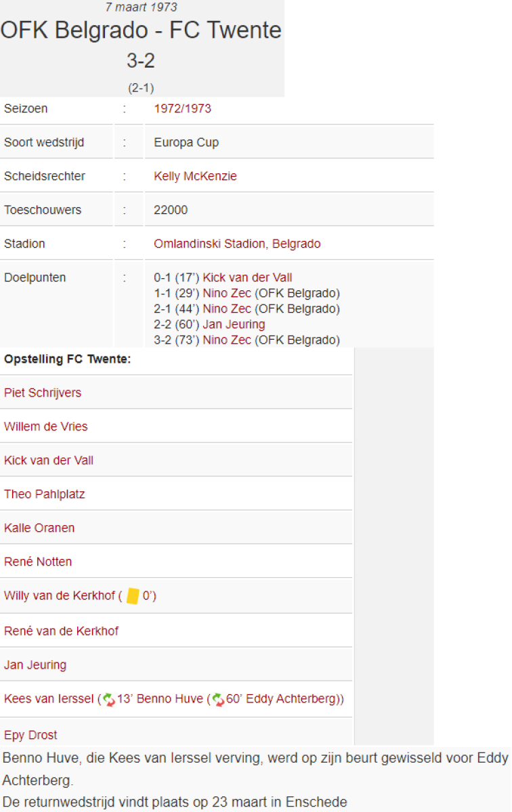Click the substitution icon before 13' Benno Huve
512x812 pixels.
pyautogui.click(x=109, y=699)
